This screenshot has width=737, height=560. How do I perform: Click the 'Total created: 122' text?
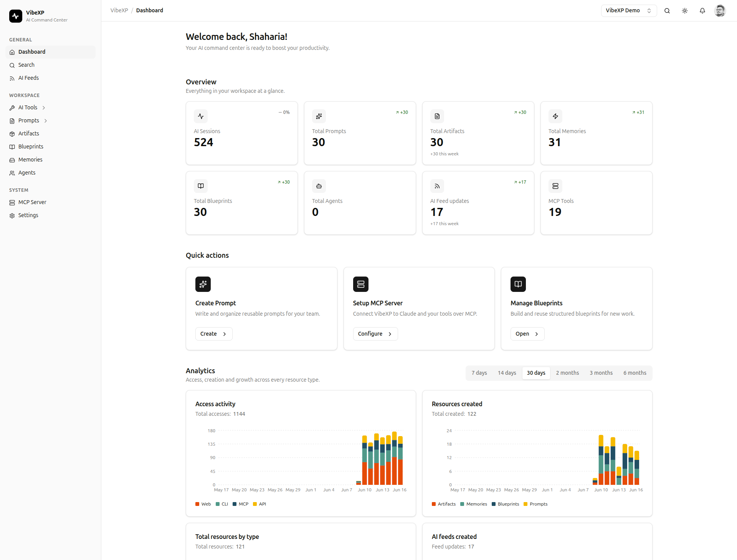click(x=454, y=414)
